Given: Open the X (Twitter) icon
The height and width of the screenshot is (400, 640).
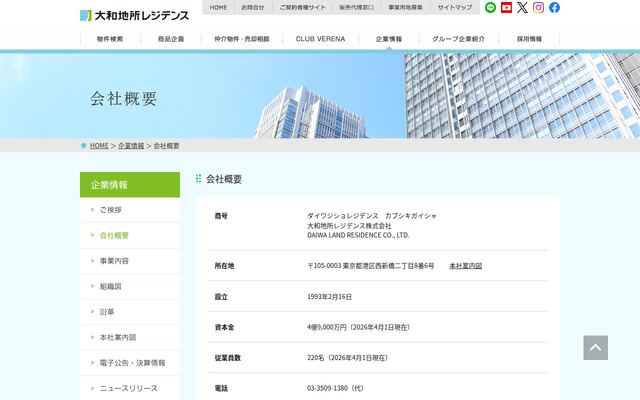Looking at the screenshot, I should (522, 7).
